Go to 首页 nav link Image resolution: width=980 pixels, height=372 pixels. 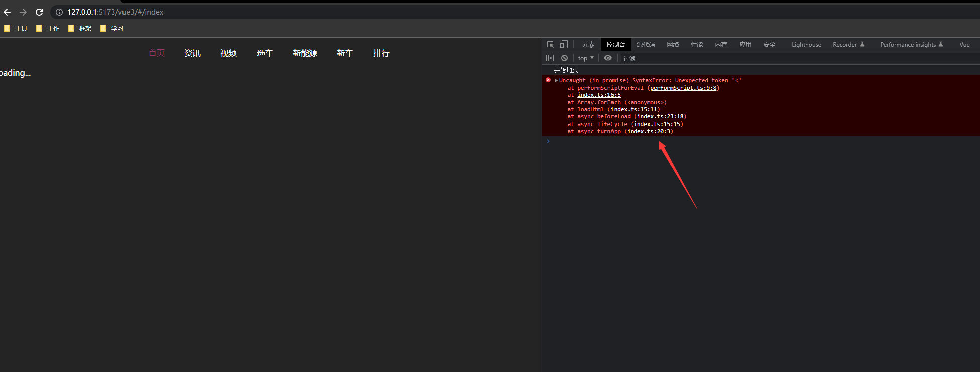click(156, 53)
